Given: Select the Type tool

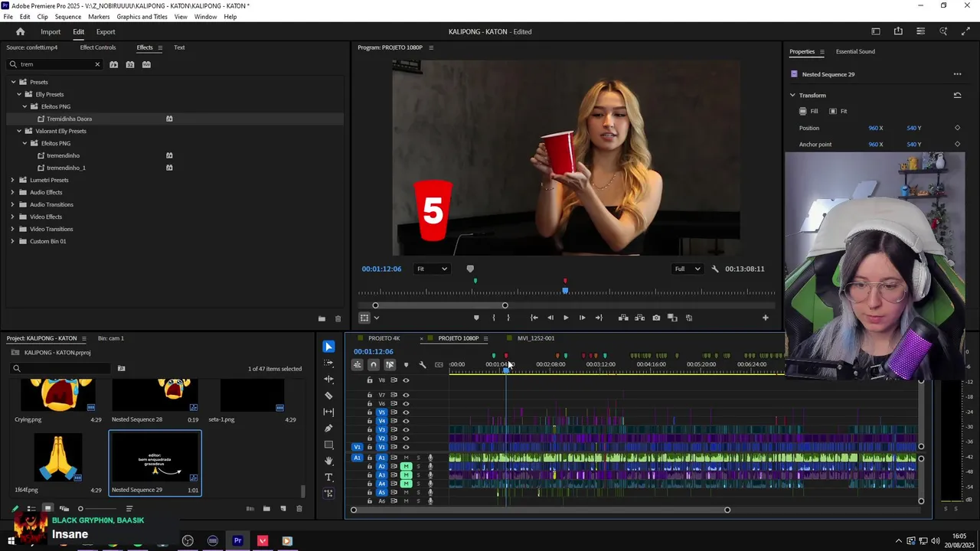Looking at the screenshot, I should coord(328,477).
